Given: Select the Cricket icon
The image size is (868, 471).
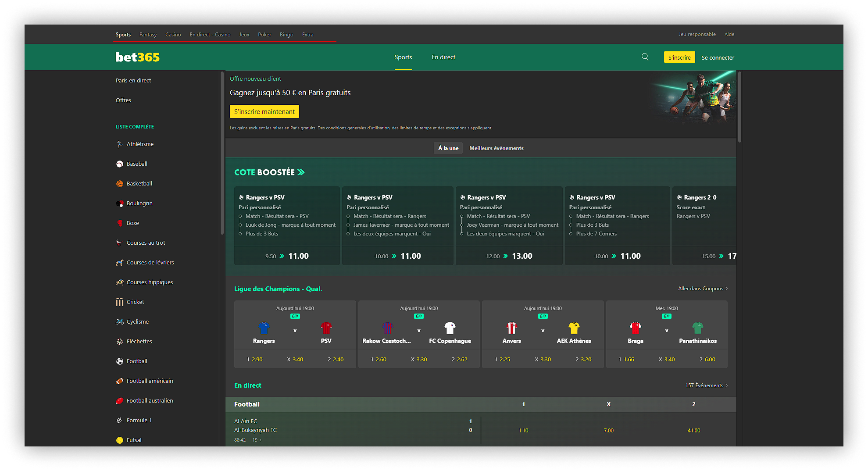Looking at the screenshot, I should (x=119, y=302).
